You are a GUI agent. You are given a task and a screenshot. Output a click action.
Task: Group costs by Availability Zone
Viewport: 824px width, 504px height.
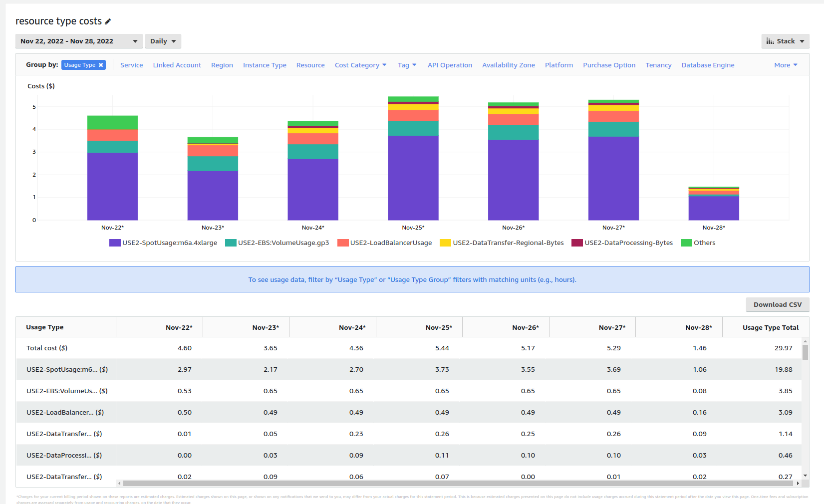(508, 65)
